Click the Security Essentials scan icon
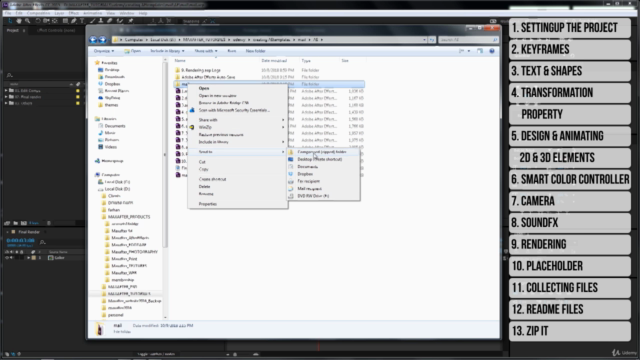Image resolution: width=640 pixels, height=360 pixels. point(192,110)
